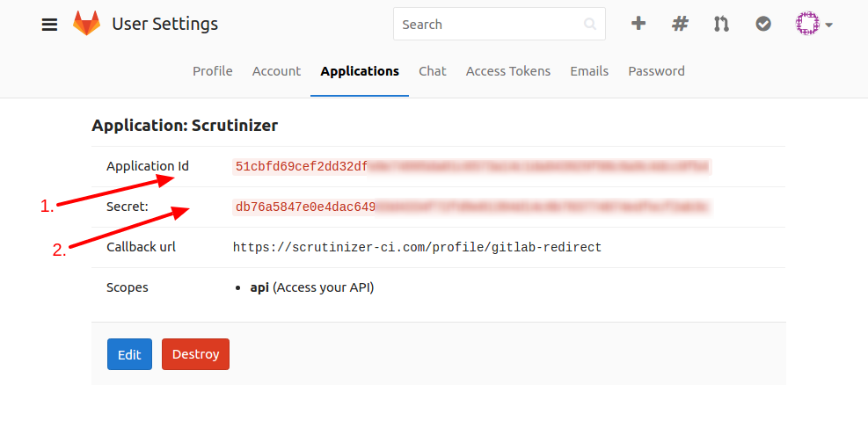Screen dimensions: 868x443
Task: Go to the Chat tab
Action: 433,71
